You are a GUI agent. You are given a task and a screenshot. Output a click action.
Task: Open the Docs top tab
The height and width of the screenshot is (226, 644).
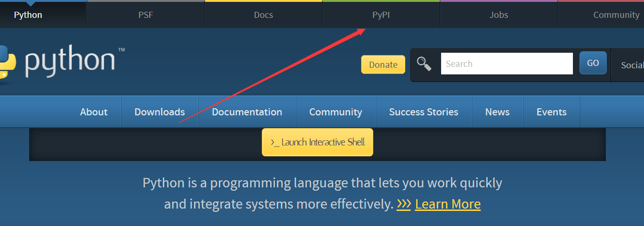coord(264,15)
